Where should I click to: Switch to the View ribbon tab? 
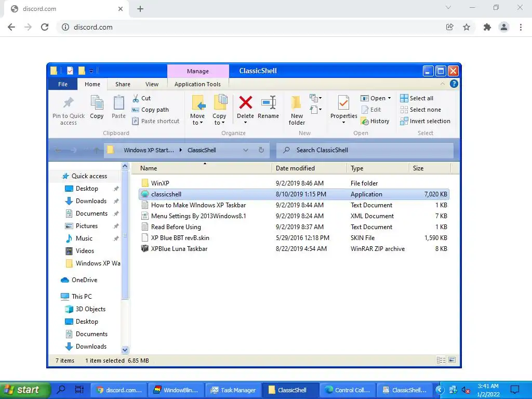152,84
